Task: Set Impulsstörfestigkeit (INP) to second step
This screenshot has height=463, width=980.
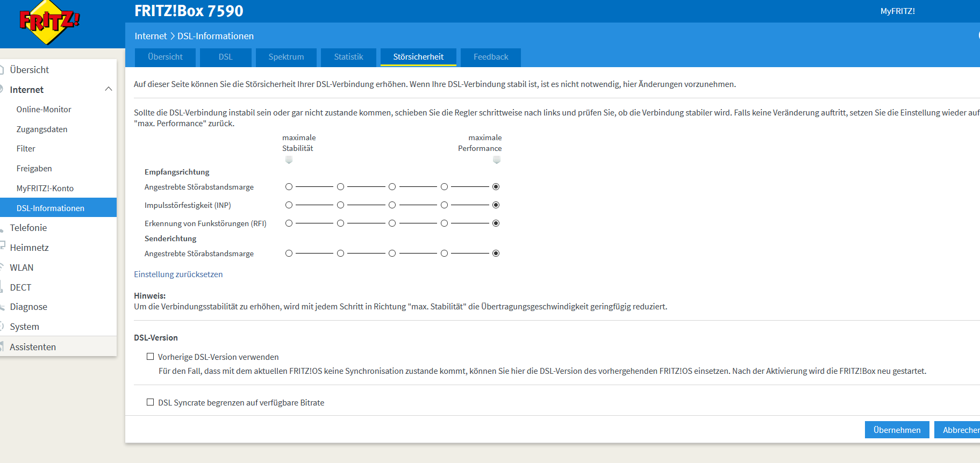Action: (x=340, y=205)
